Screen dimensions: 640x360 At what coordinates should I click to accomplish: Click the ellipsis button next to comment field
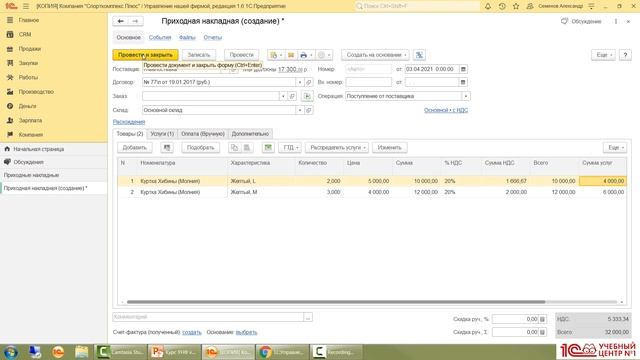click(308, 317)
